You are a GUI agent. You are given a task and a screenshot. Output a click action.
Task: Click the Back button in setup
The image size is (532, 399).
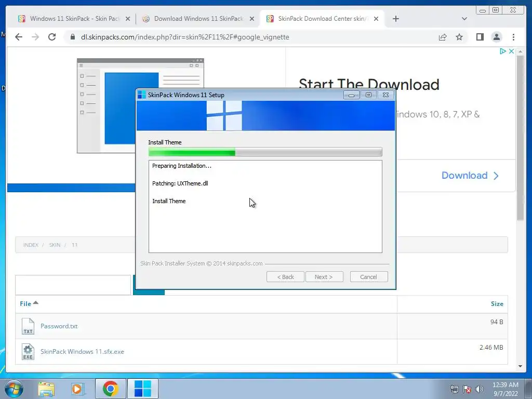point(285,277)
